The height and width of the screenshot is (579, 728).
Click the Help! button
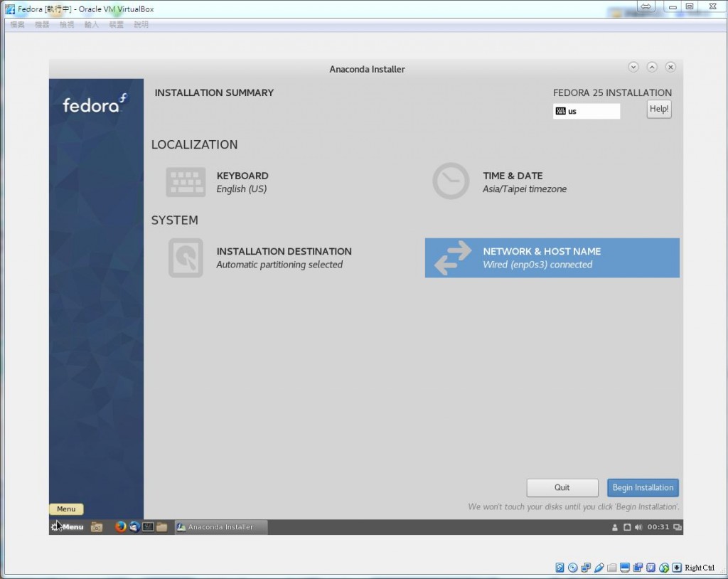pos(659,109)
